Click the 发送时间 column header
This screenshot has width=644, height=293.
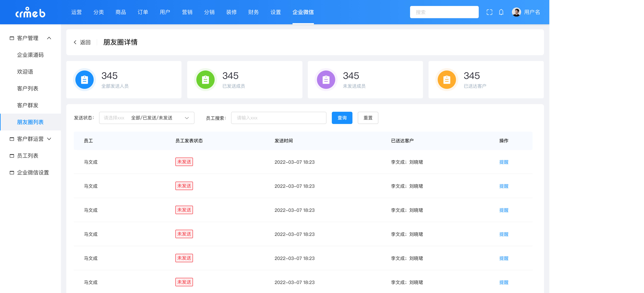tap(284, 141)
